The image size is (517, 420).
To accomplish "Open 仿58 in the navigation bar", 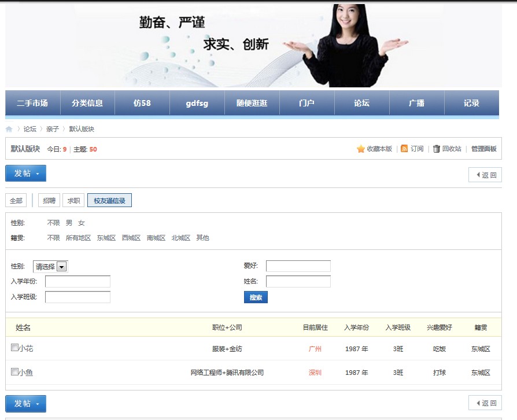I will pyautogui.click(x=142, y=103).
